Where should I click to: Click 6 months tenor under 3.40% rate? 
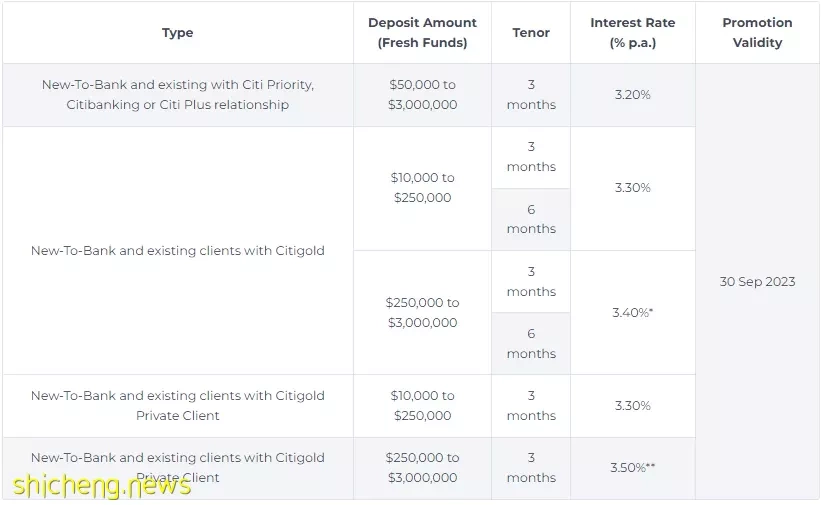point(531,343)
